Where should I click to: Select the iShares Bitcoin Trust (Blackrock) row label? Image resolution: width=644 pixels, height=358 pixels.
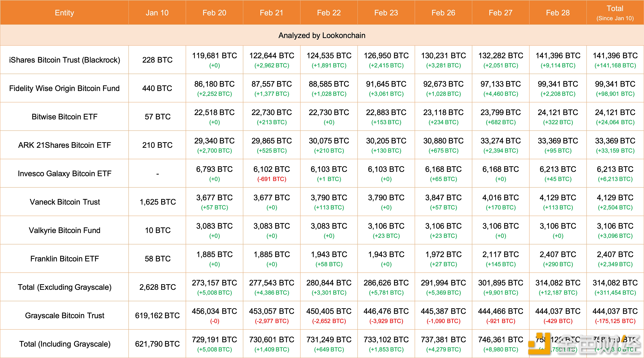pyautogui.click(x=64, y=60)
